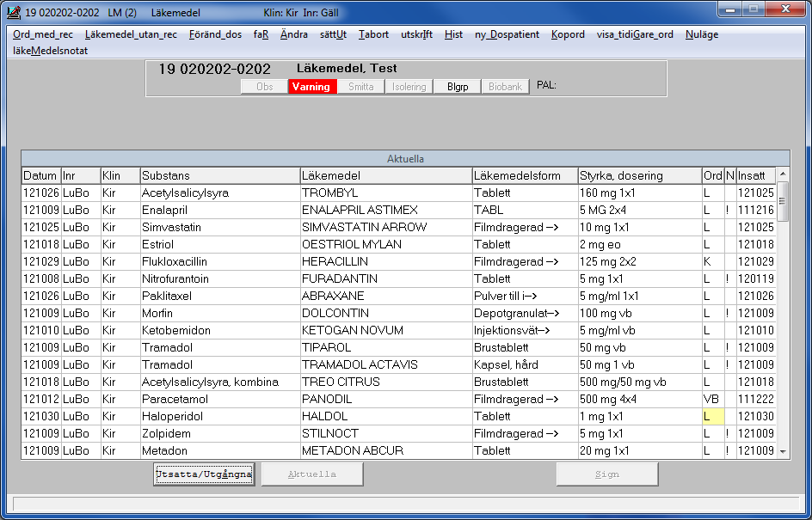Click the Obs indicator button

(x=265, y=87)
